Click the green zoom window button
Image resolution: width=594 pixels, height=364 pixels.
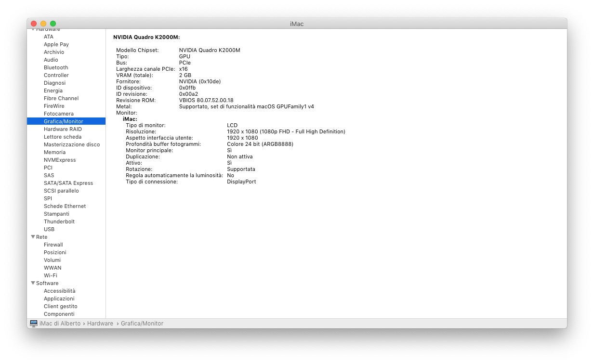tap(53, 24)
